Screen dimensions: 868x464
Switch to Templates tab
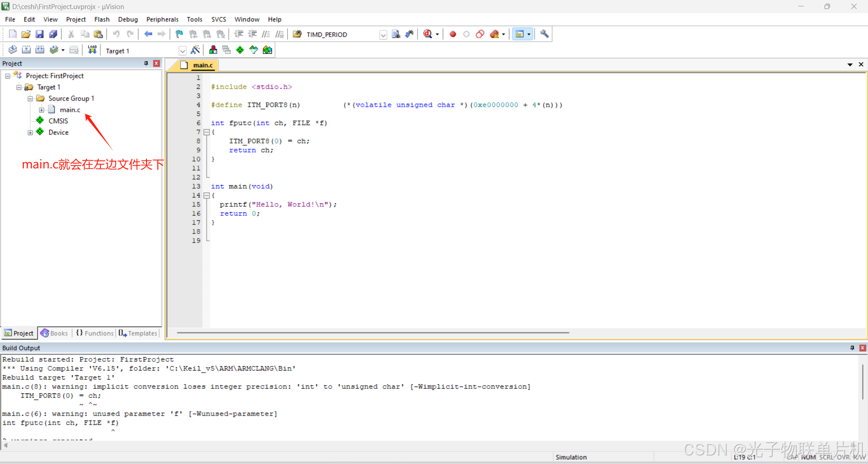[x=138, y=333]
